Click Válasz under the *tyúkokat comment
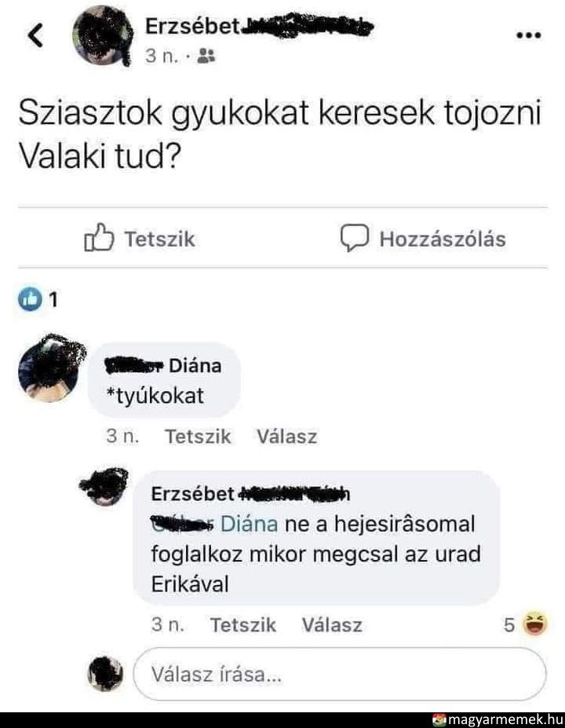565x728 pixels. point(286,437)
